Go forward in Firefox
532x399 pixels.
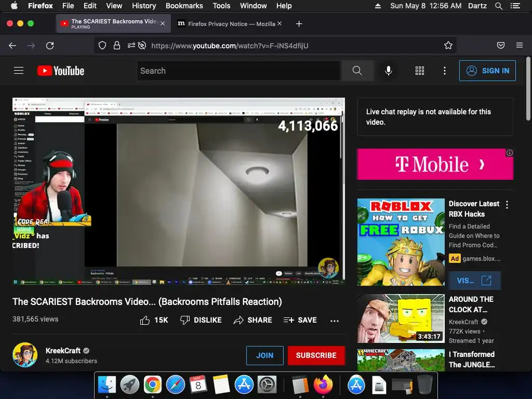(x=31, y=46)
